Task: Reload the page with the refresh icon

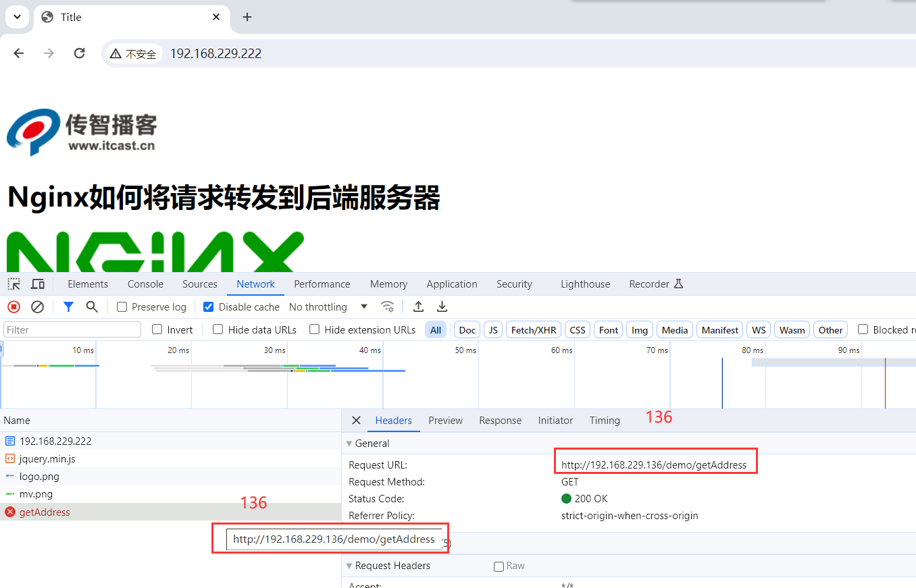Action: (x=79, y=53)
